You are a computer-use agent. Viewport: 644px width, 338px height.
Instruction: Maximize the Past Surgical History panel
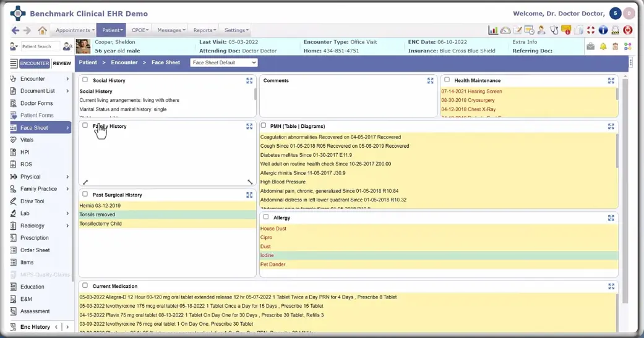tap(249, 195)
